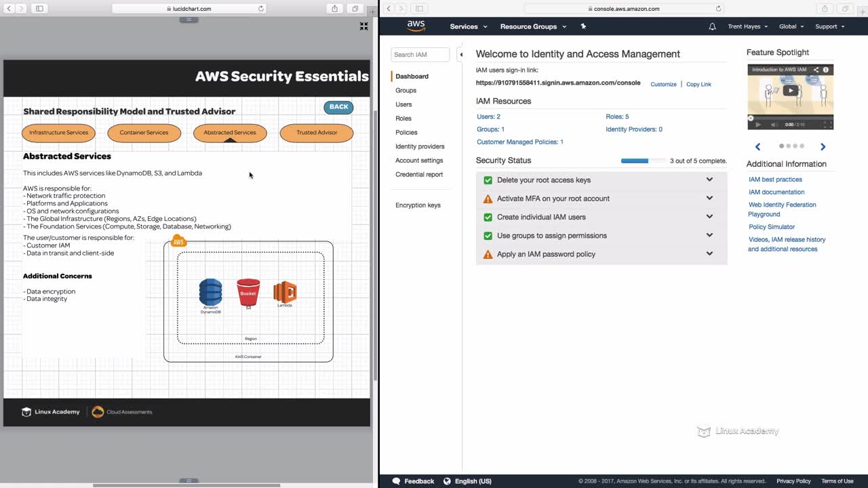Click the pin shortcut icon in AWS header
Viewport: 868px width, 488px height.
coord(583,26)
